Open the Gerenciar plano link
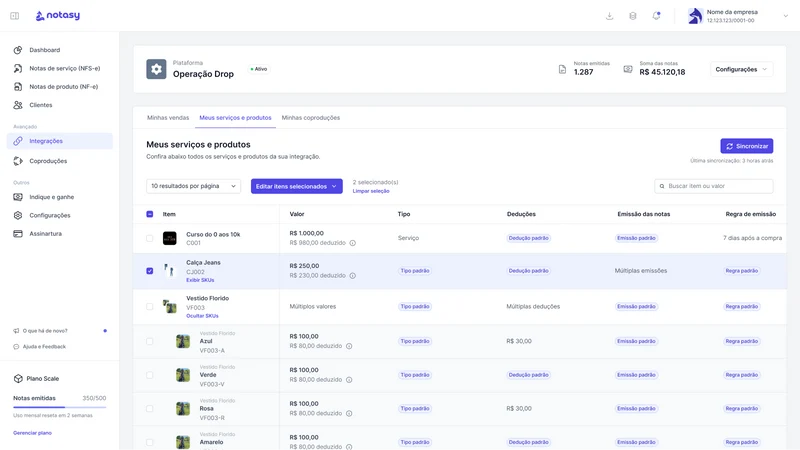 pyautogui.click(x=32, y=433)
